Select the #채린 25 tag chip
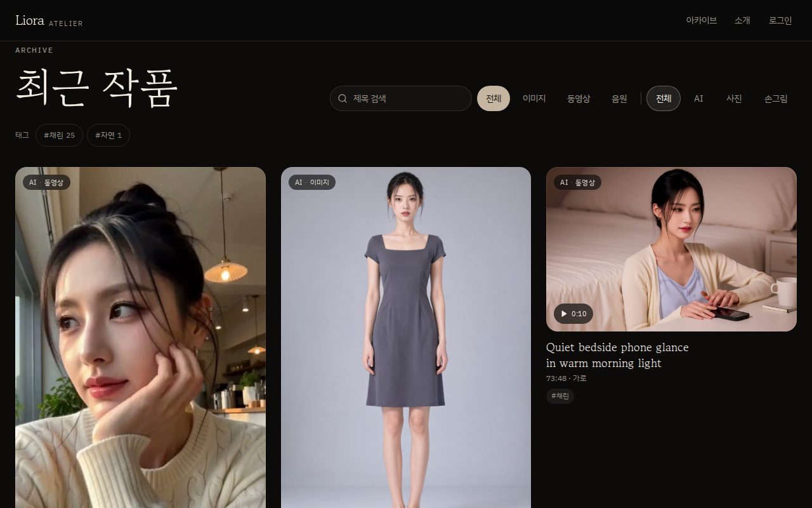The width and height of the screenshot is (812, 508). click(x=59, y=135)
